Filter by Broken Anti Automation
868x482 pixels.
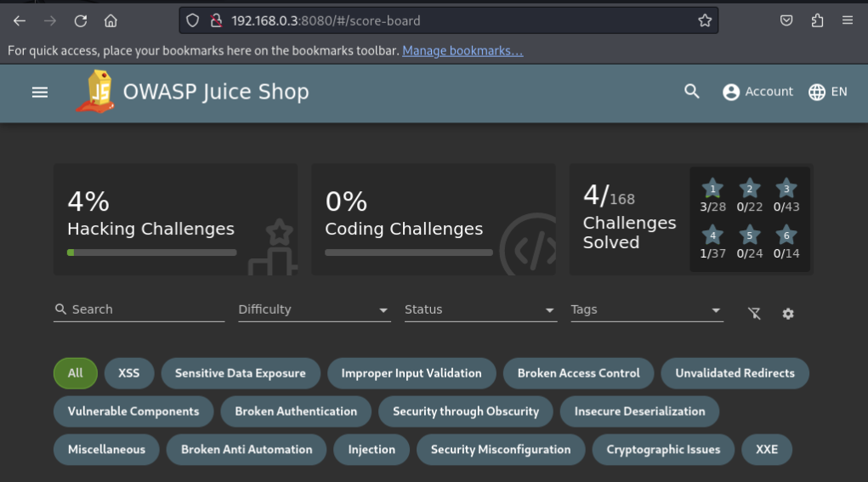click(x=247, y=450)
